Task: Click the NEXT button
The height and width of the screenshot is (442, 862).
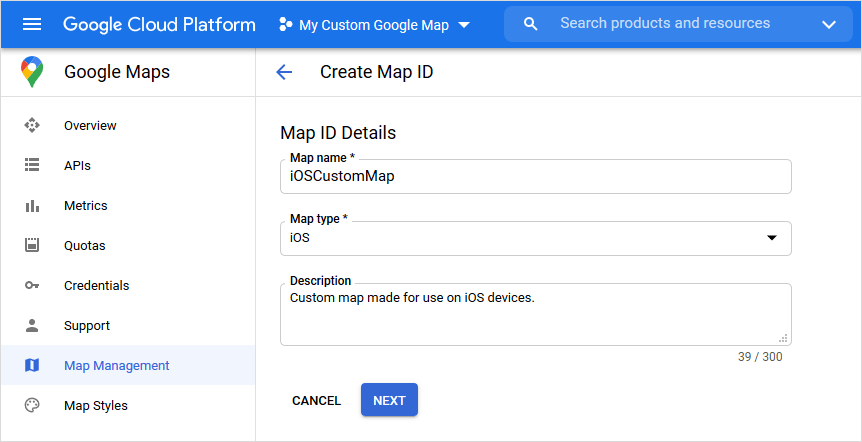Action: [389, 400]
